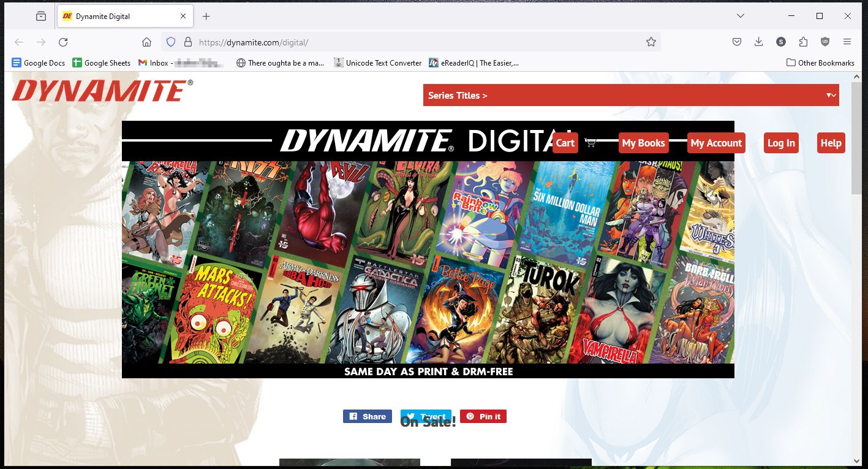Click the shopping cart icon beside Cart
This screenshot has width=868, height=469.
[591, 142]
